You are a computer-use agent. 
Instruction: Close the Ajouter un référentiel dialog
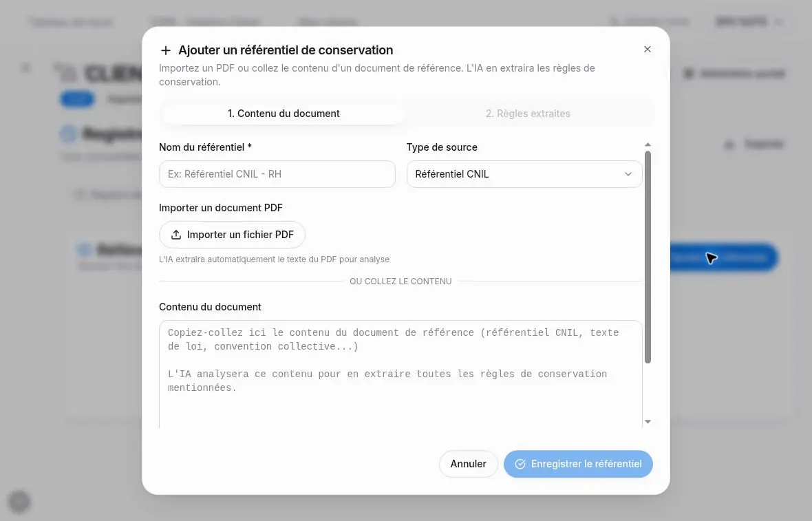[x=648, y=49]
